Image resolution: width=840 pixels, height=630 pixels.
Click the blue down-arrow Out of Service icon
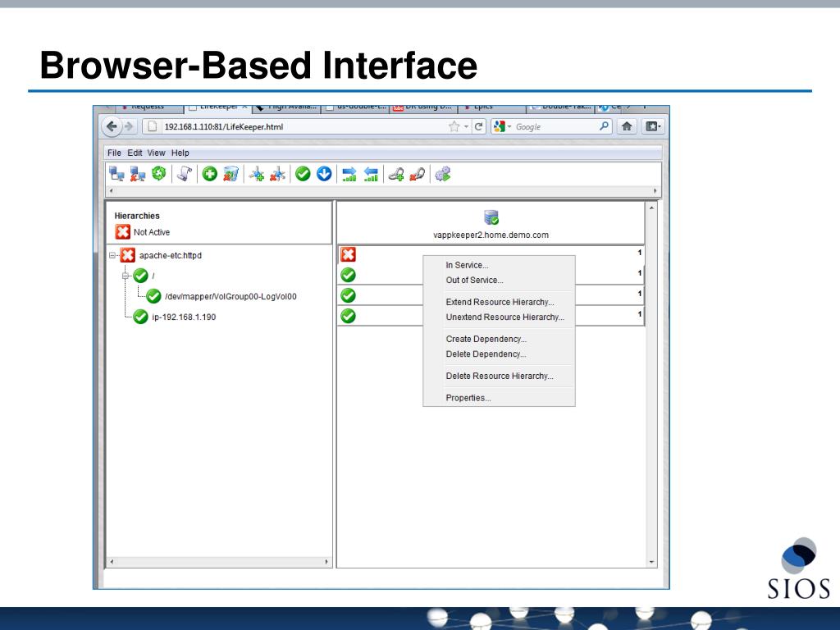click(x=323, y=173)
